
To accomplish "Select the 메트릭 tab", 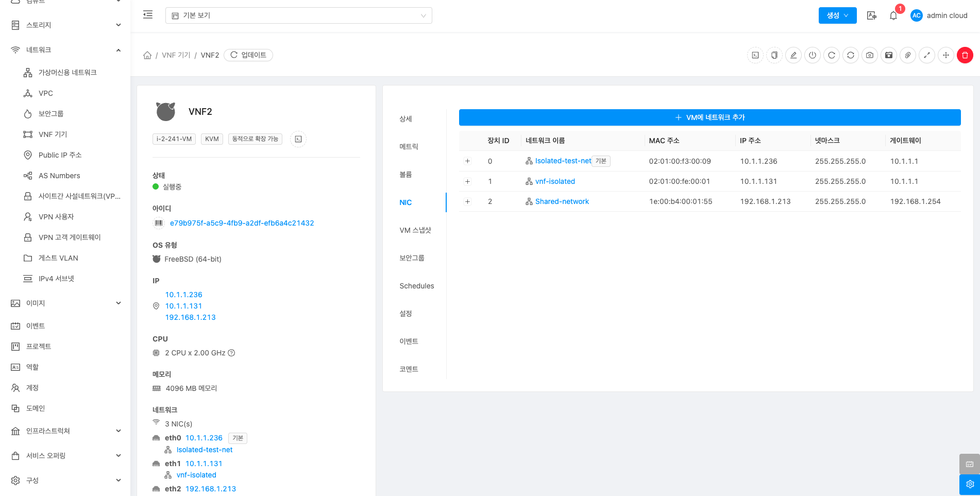I will [x=409, y=147].
